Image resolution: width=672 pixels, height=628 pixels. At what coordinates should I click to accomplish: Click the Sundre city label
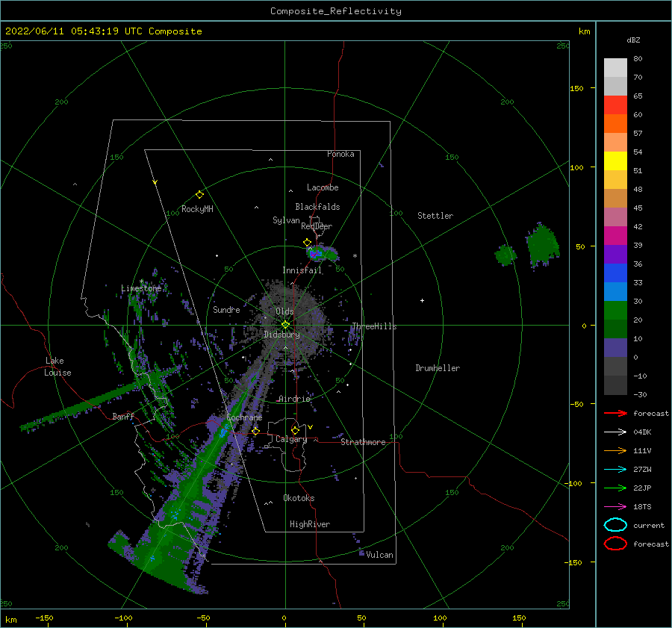pos(226,309)
